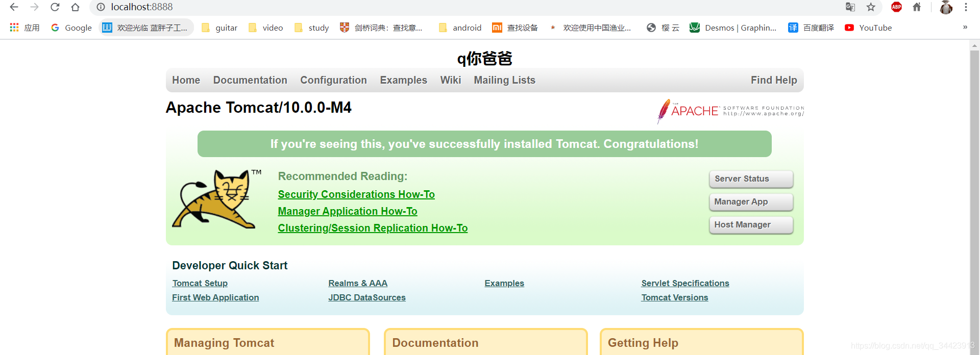Screen dimensions: 980x355
Task: Open Desmos Graphing bookmark
Action: point(733,28)
